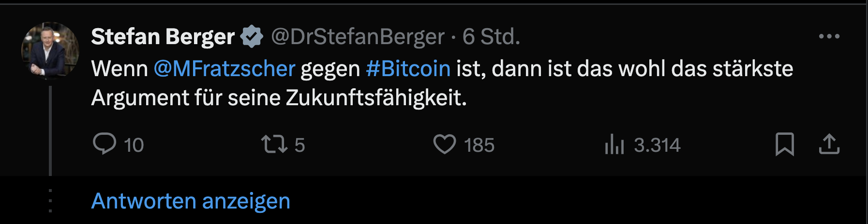Viewport: 868px width, 224px height.
Task: Click the blue verified badge
Action: pos(252,36)
